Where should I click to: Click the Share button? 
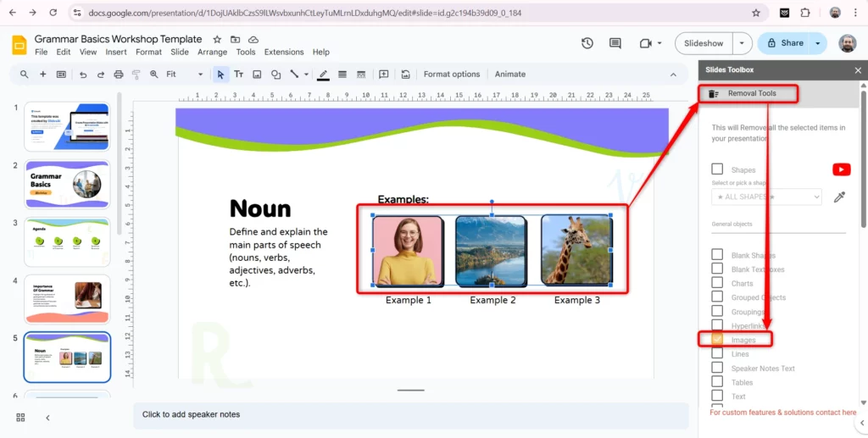coord(785,43)
